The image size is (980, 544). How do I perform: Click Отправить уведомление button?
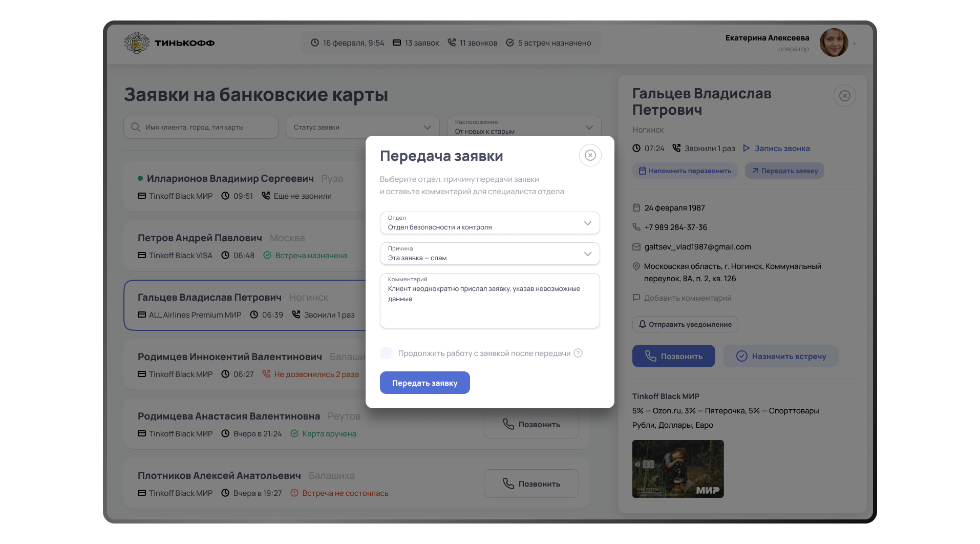click(x=685, y=324)
